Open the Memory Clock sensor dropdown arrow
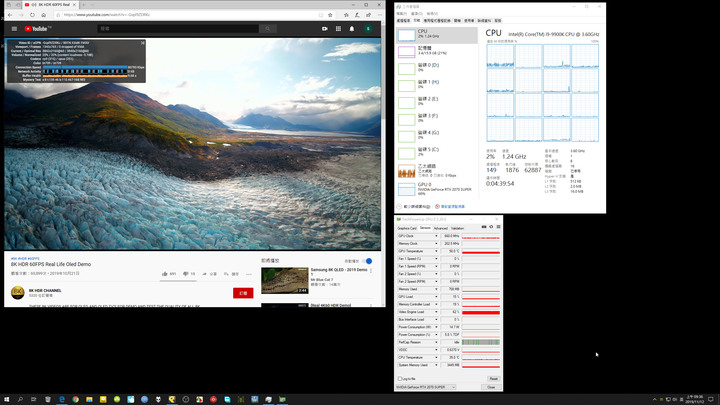This screenshot has width=720, height=405. coord(436,243)
